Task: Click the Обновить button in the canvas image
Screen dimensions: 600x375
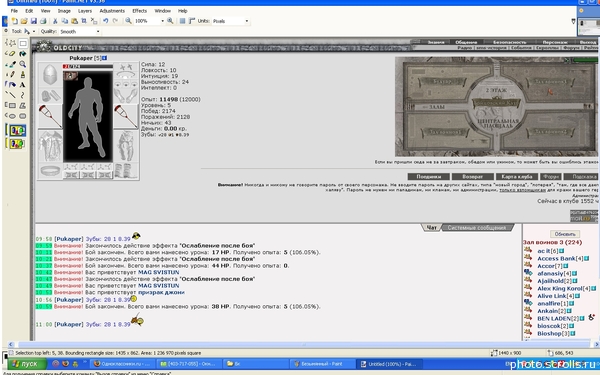Action: coord(565,234)
